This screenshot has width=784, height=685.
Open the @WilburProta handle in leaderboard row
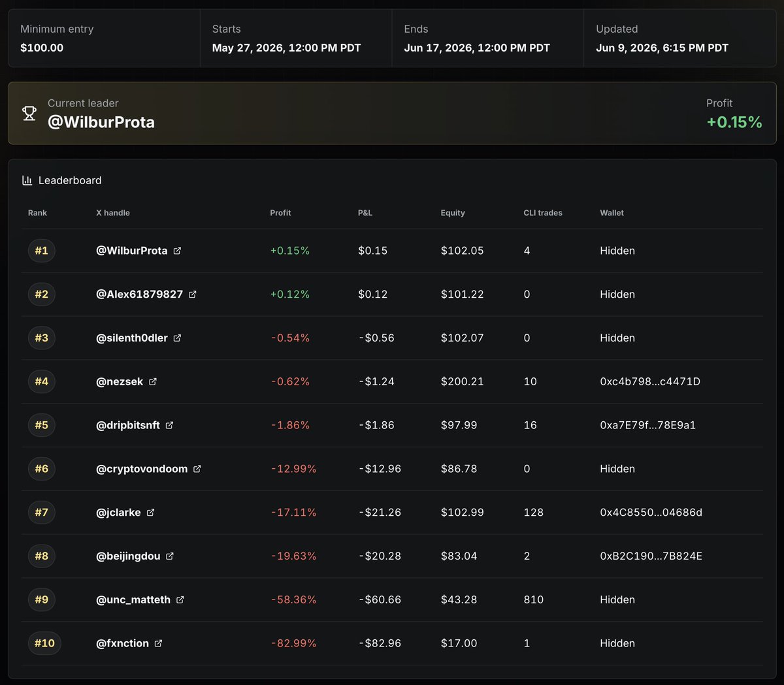(132, 251)
